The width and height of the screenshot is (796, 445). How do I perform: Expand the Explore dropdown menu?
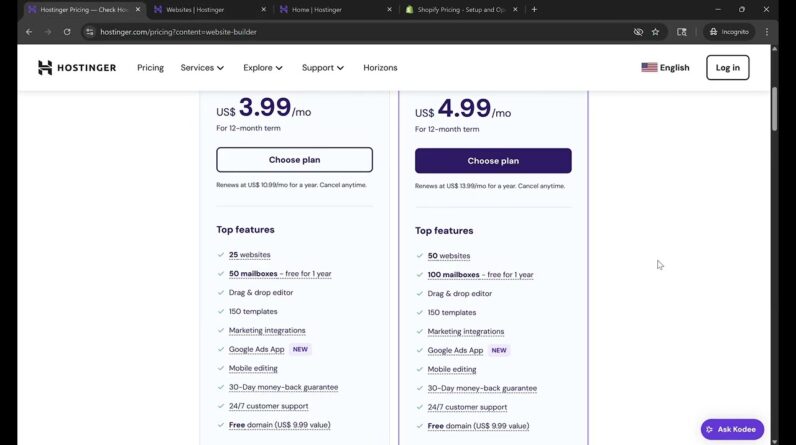point(262,67)
